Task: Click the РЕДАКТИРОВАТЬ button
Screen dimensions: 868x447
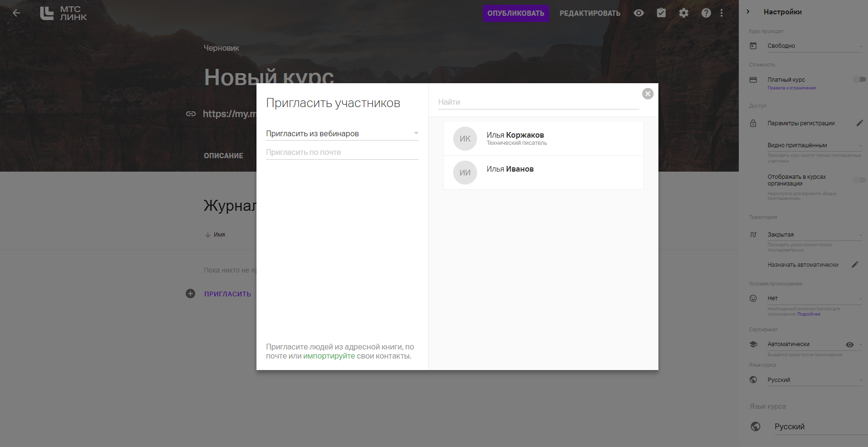Action: pos(590,13)
